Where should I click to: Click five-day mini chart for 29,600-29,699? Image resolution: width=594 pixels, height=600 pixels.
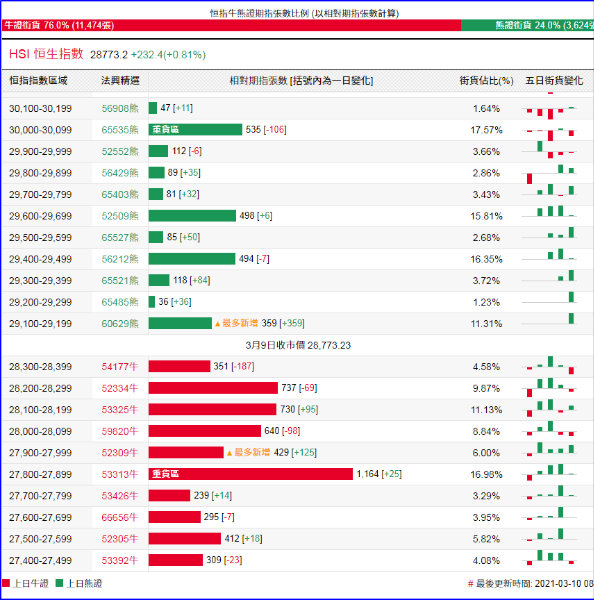(x=550, y=212)
